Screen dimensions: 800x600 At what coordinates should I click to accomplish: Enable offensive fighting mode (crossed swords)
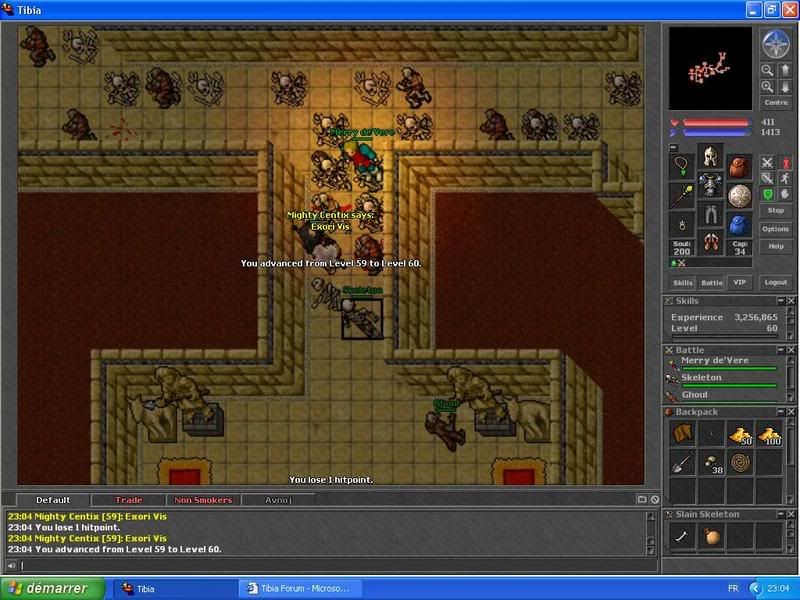pyautogui.click(x=767, y=163)
